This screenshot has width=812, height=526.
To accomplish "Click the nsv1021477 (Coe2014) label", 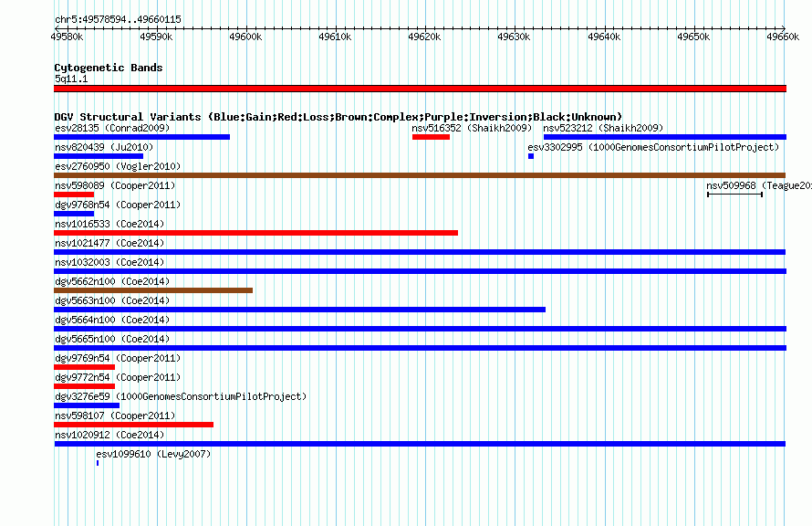I will [109, 243].
